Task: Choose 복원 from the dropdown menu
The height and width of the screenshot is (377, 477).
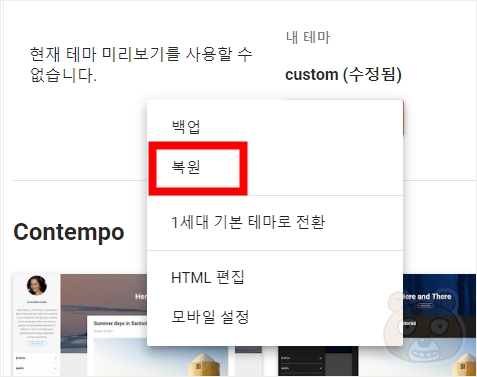Action: [275, 167]
